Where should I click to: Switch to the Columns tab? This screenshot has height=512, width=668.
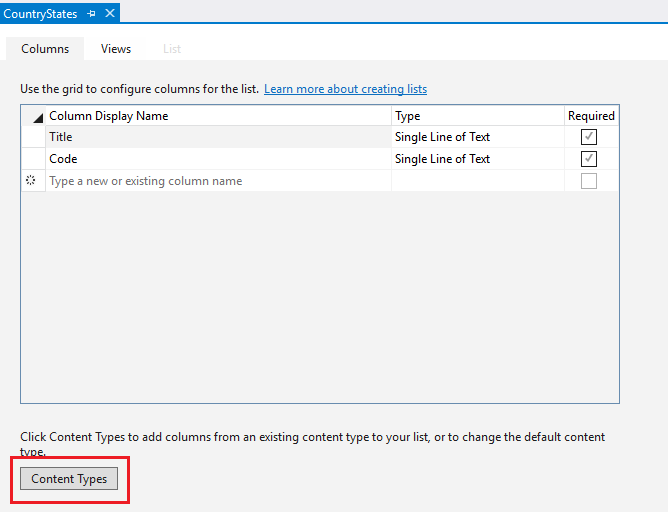[45, 49]
